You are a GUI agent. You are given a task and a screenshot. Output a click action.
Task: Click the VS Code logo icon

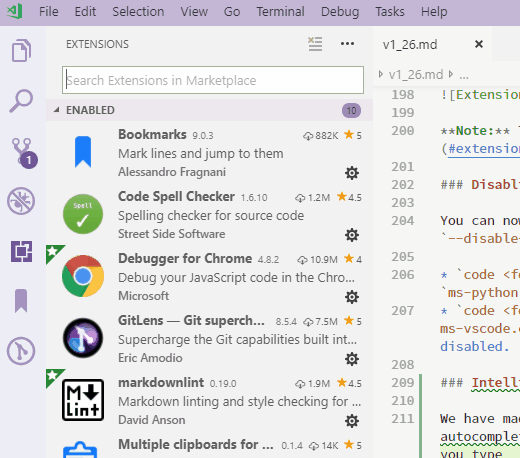coord(15,11)
